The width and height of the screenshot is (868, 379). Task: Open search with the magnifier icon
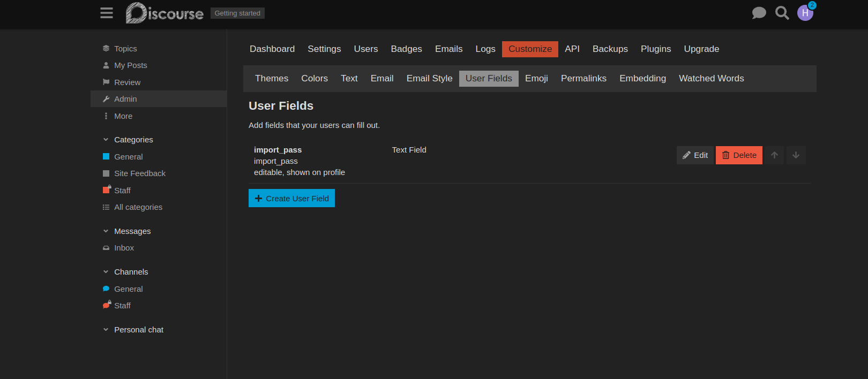[782, 13]
